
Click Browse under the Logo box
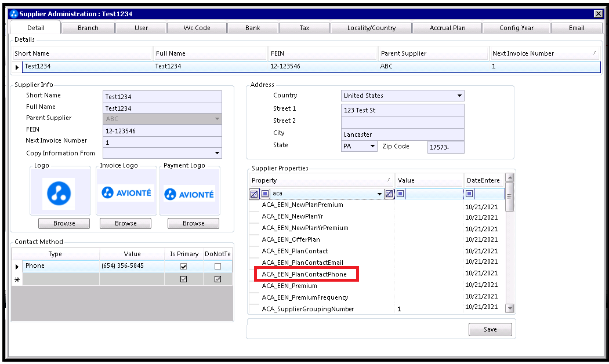pyautogui.click(x=64, y=224)
